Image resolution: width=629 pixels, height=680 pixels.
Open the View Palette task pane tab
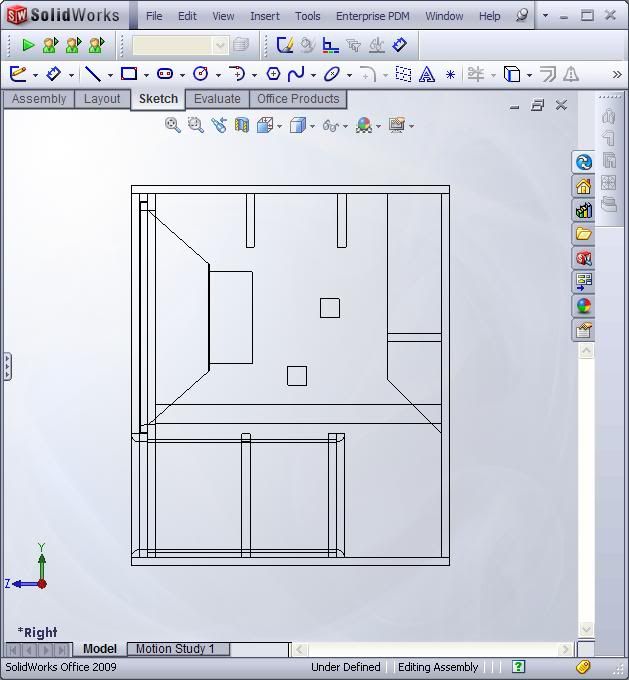point(584,282)
